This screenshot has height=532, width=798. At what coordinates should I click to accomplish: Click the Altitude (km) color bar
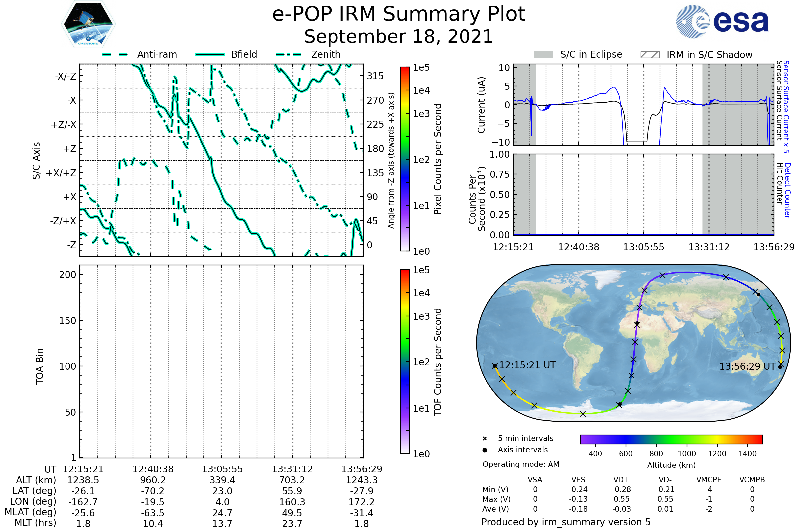click(671, 439)
